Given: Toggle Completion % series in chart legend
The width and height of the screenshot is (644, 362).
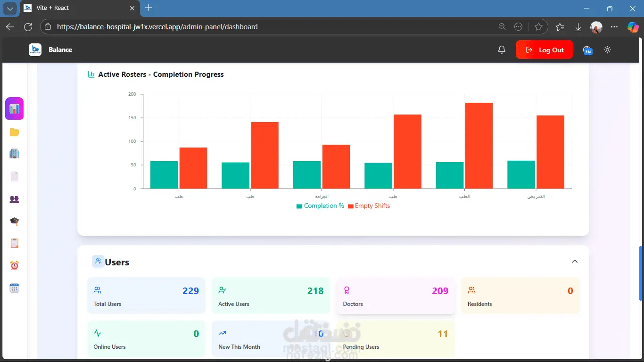Looking at the screenshot, I should pyautogui.click(x=320, y=206).
